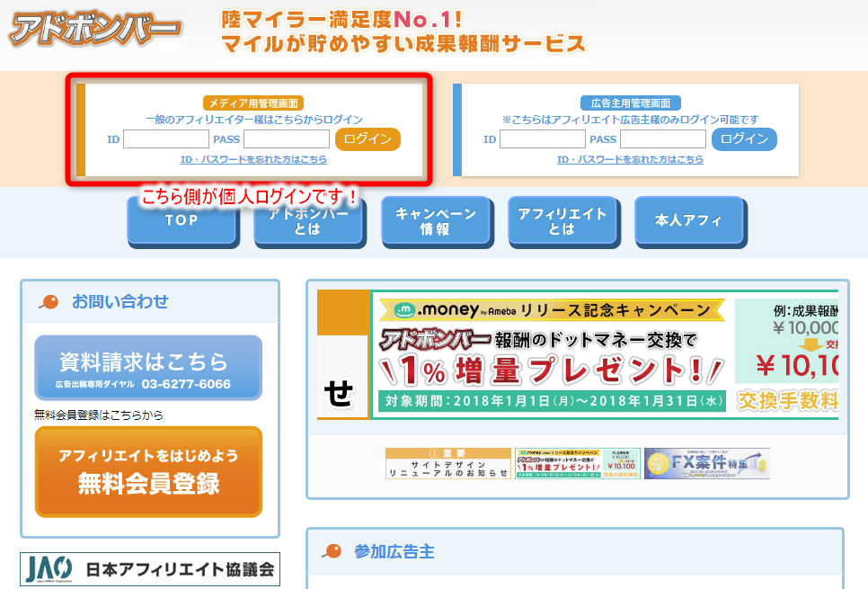The image size is (868, 589).
Task: Open キャンペーン情報 menu item
Action: (436, 221)
